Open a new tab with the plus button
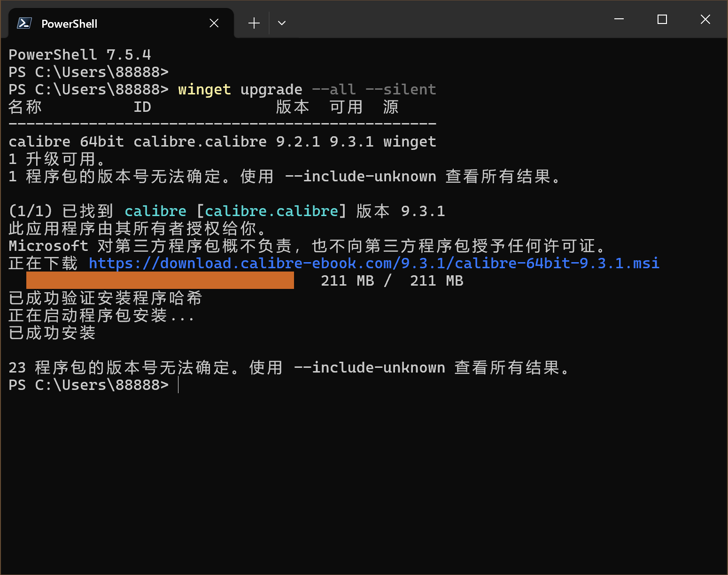 click(x=254, y=23)
